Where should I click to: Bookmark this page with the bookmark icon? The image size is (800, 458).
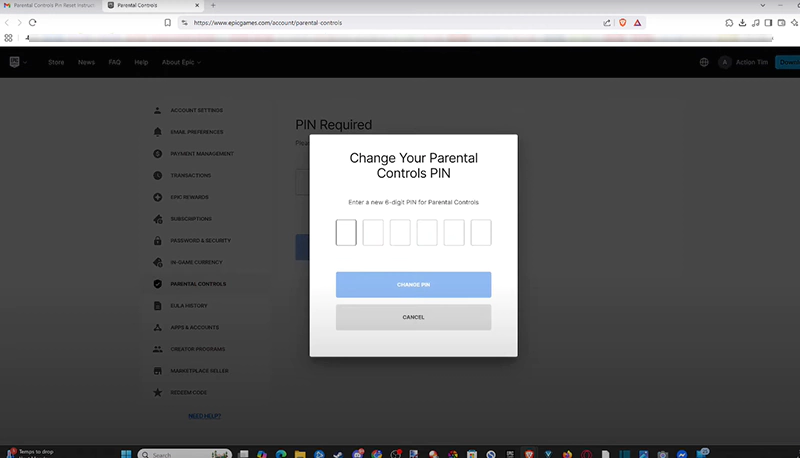[167, 22]
